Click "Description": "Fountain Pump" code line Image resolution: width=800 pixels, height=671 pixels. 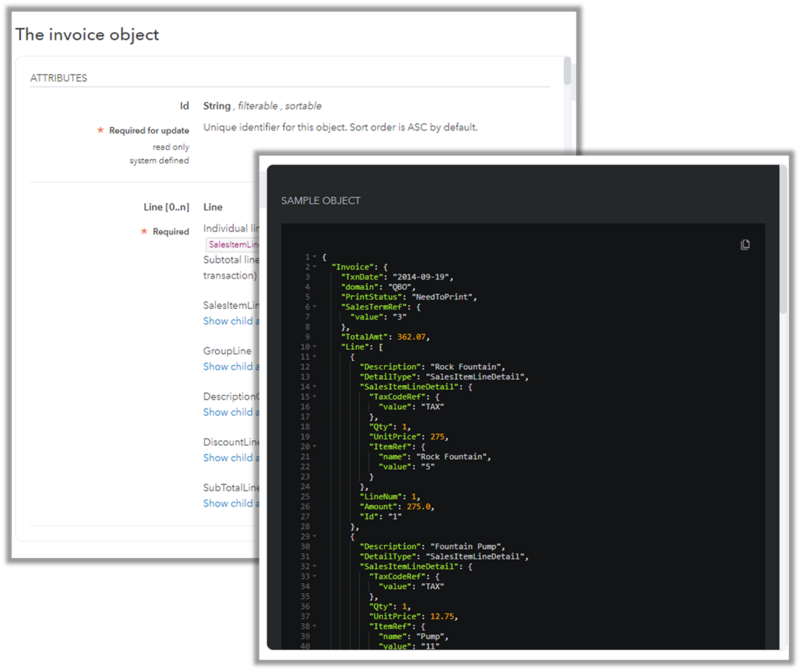click(x=433, y=546)
